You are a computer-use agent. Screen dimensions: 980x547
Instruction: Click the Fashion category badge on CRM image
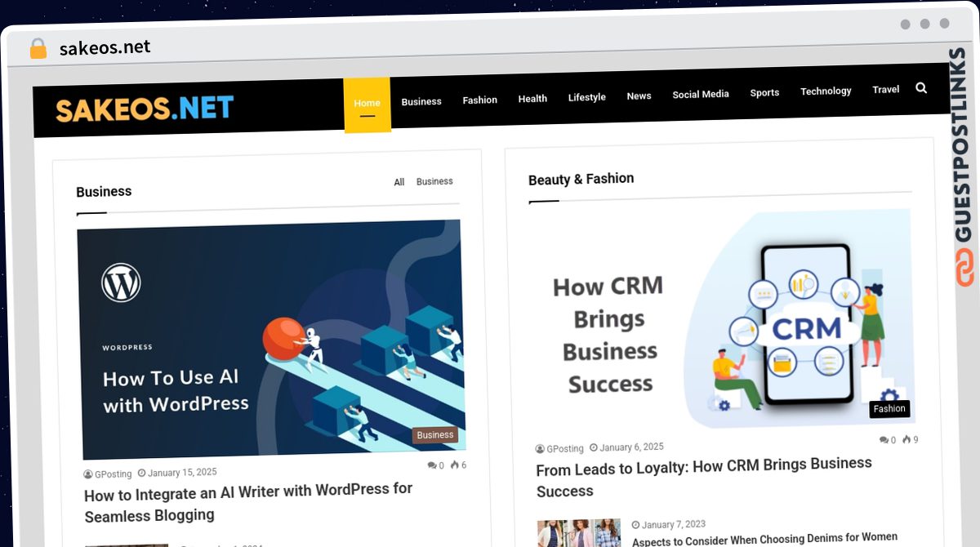click(889, 409)
